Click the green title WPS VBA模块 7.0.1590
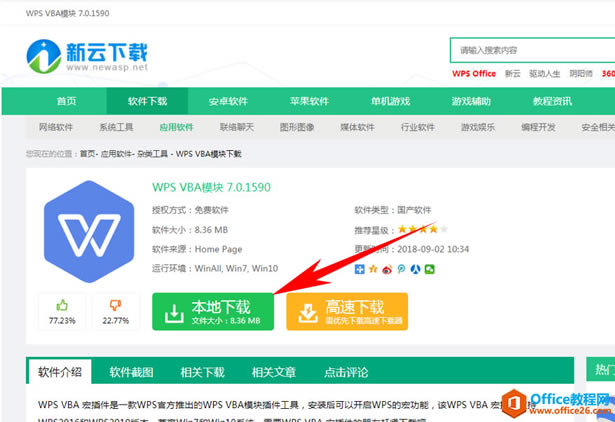This screenshot has height=422, width=615. 211,187
